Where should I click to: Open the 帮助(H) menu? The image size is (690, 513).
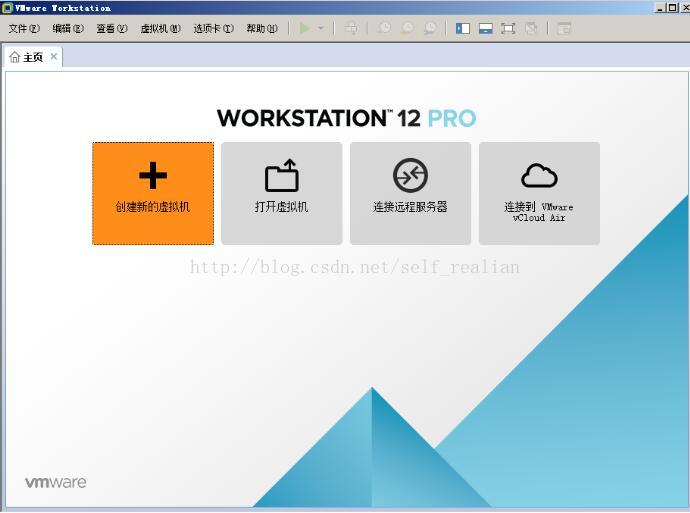(x=262, y=28)
